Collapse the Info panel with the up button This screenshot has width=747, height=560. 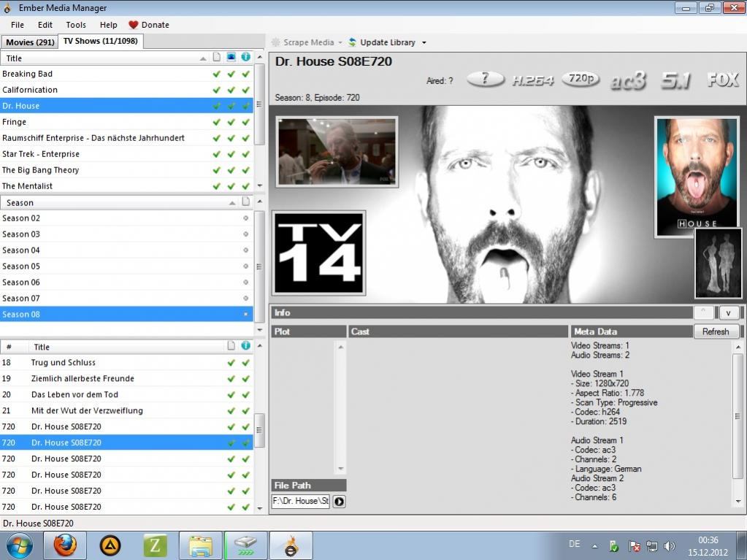tap(704, 313)
